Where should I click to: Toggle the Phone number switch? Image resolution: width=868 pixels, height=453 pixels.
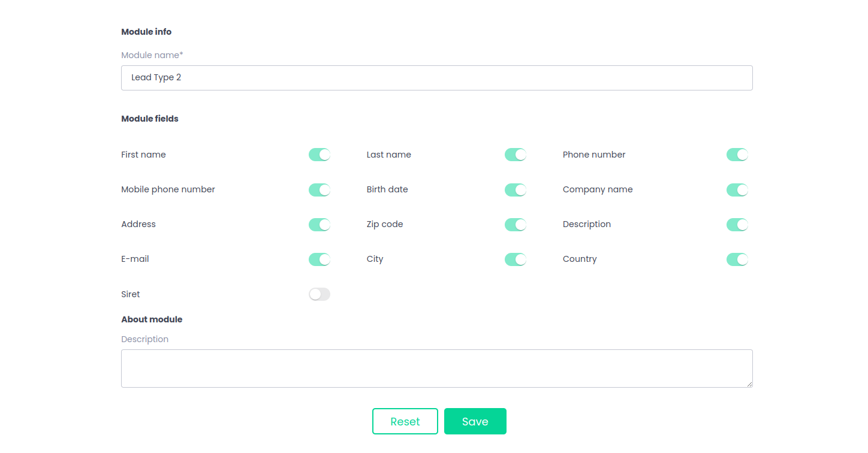click(x=737, y=155)
